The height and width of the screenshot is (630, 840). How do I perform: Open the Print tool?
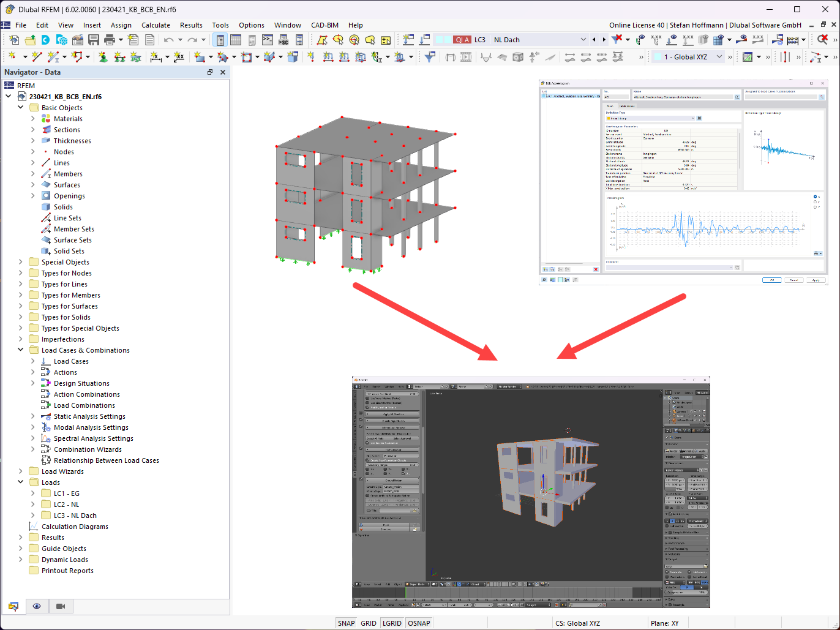[x=109, y=39]
